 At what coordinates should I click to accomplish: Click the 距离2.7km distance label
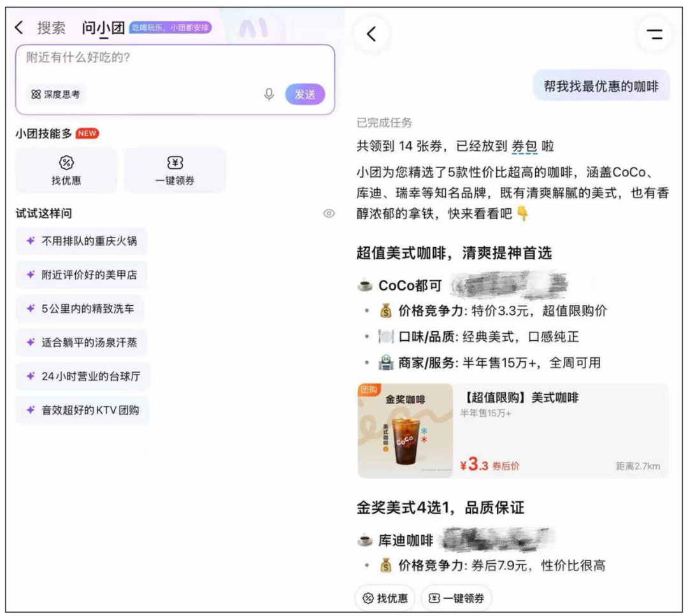point(638,466)
